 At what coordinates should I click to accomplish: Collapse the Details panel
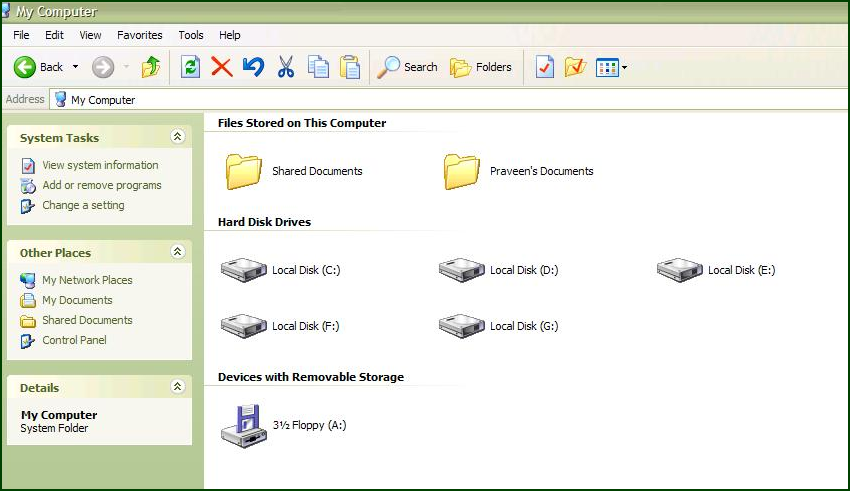[177, 386]
